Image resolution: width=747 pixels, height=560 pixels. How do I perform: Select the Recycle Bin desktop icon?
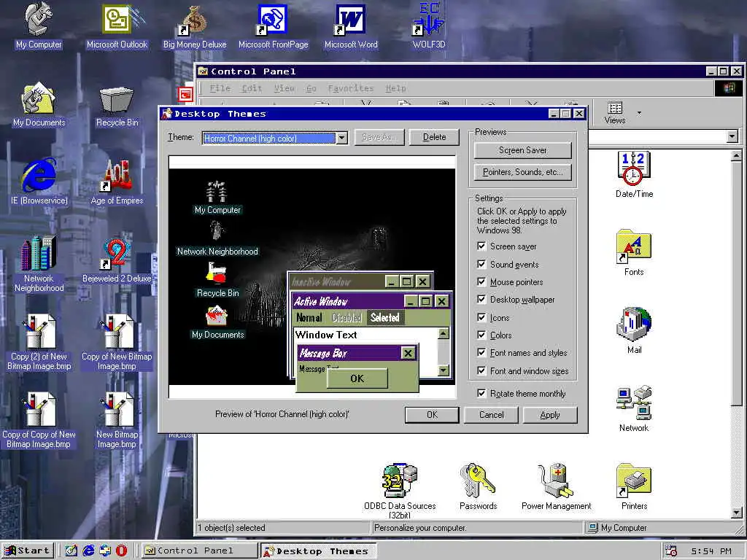(117, 106)
